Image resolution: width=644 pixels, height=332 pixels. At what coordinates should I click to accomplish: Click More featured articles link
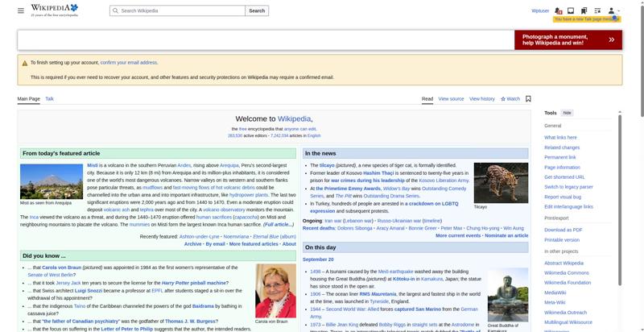254,244
